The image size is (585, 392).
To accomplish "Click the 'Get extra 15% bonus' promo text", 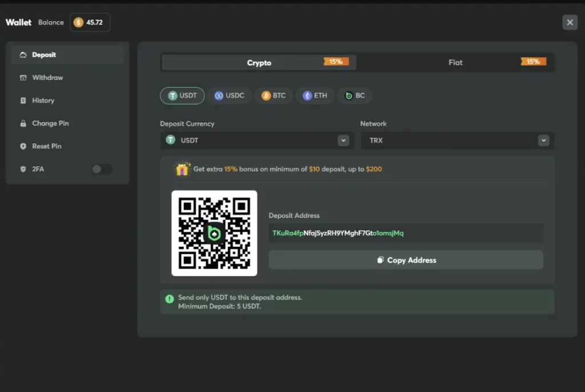I will pos(287,169).
